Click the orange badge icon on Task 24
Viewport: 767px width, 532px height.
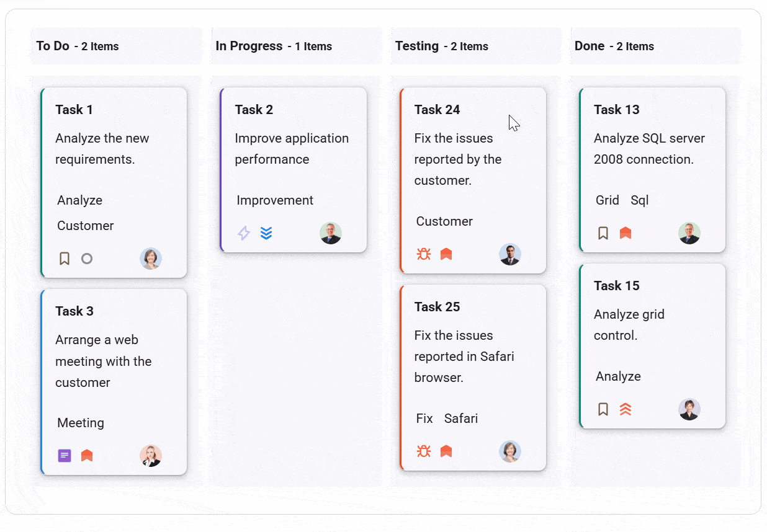pos(446,254)
